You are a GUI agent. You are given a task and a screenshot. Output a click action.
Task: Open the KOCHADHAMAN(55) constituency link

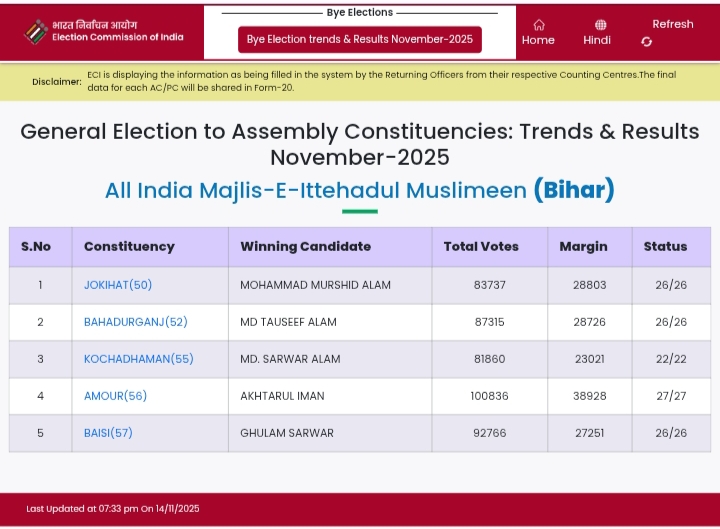(x=139, y=359)
